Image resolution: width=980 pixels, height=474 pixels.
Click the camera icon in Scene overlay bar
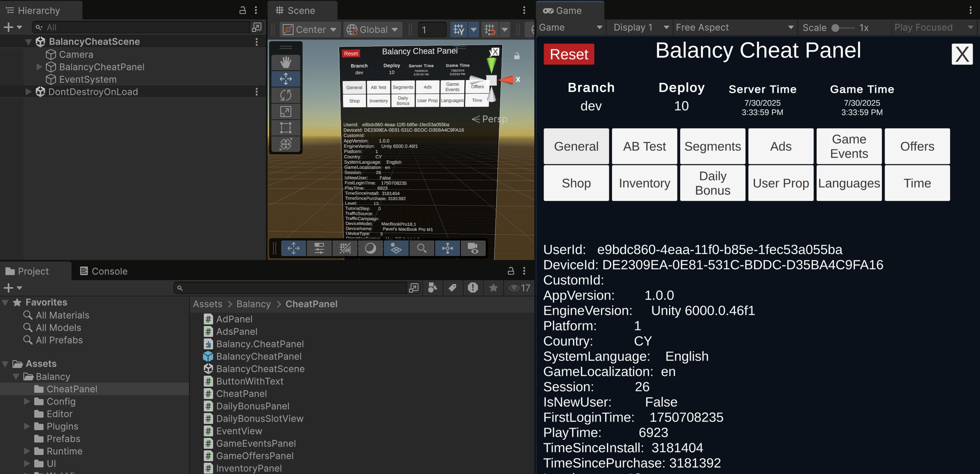473,248
